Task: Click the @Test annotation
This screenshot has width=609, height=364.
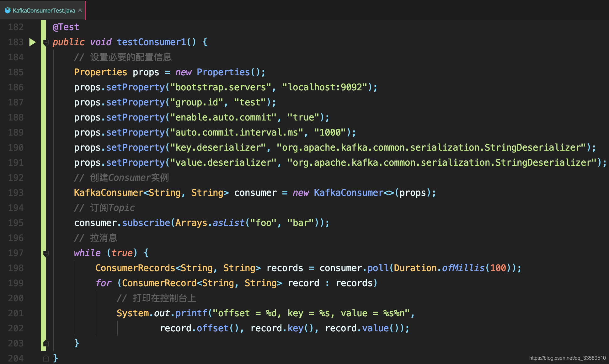Action: click(x=66, y=27)
